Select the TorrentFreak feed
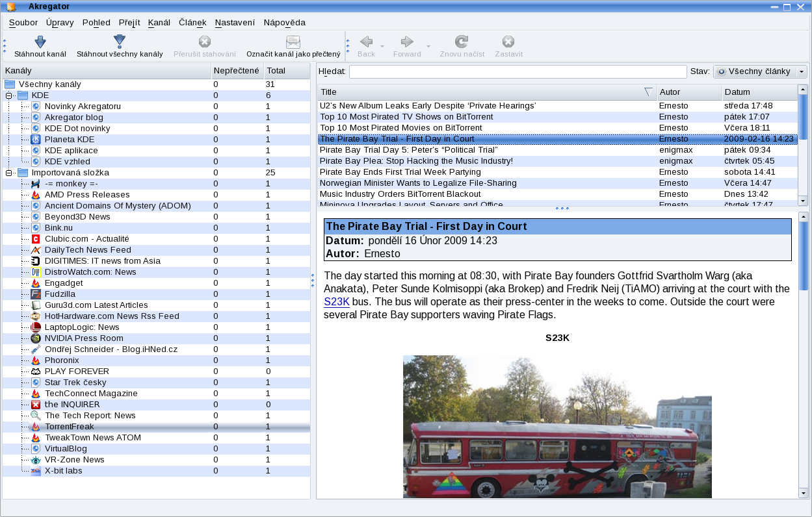The height and width of the screenshot is (517, 812). click(x=156, y=427)
